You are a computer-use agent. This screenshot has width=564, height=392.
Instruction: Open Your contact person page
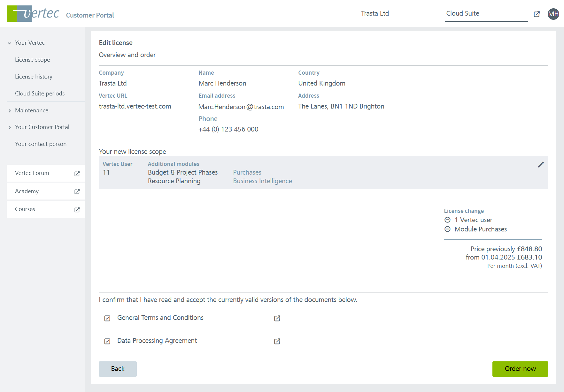41,144
